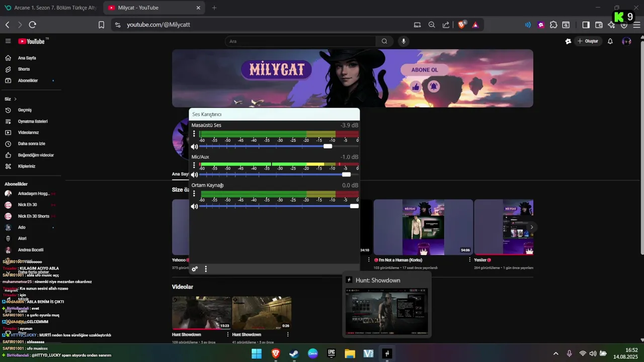Open the Andrea Bocelli subscription

[30, 250]
